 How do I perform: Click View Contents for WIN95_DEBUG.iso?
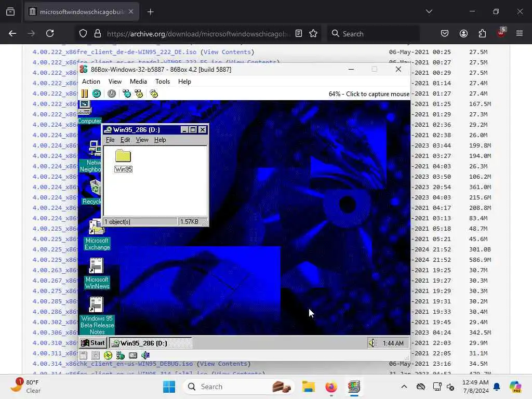pyautogui.click(x=223, y=364)
